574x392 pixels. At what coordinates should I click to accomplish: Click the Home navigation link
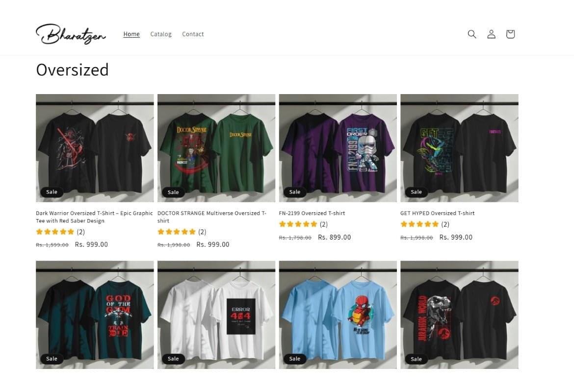(131, 34)
